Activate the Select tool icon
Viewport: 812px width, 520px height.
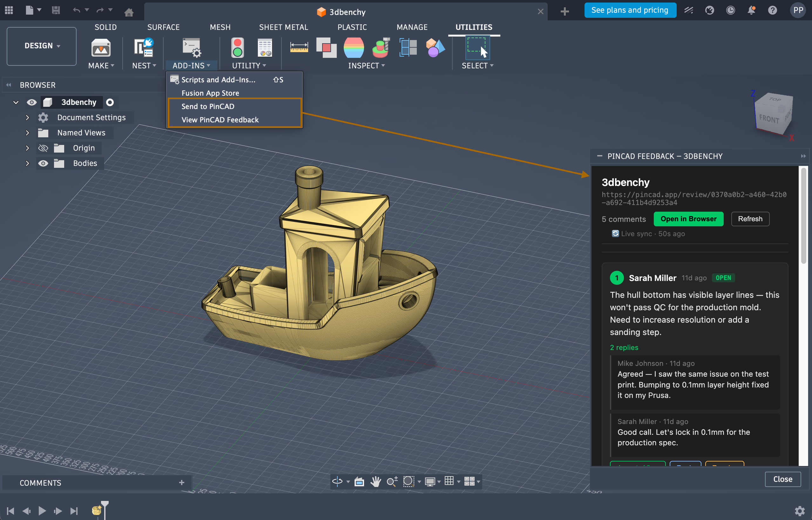click(477, 48)
